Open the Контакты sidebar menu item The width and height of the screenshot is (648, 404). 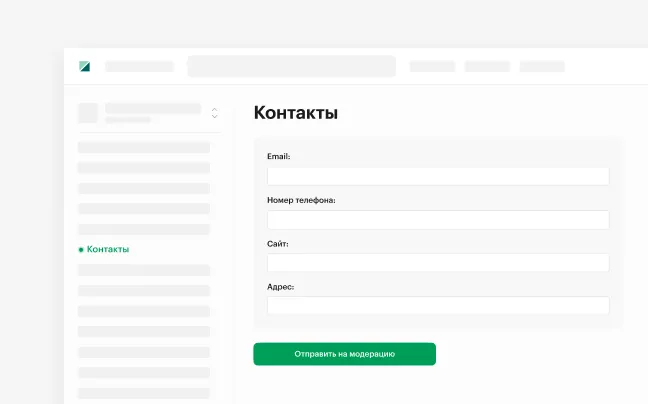click(x=104, y=249)
